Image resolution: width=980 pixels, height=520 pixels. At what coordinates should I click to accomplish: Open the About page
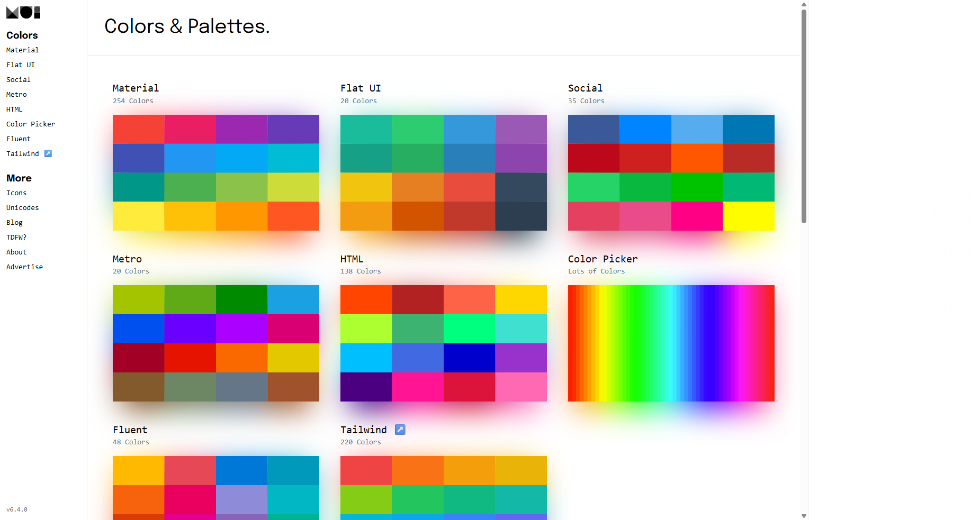pyautogui.click(x=16, y=252)
